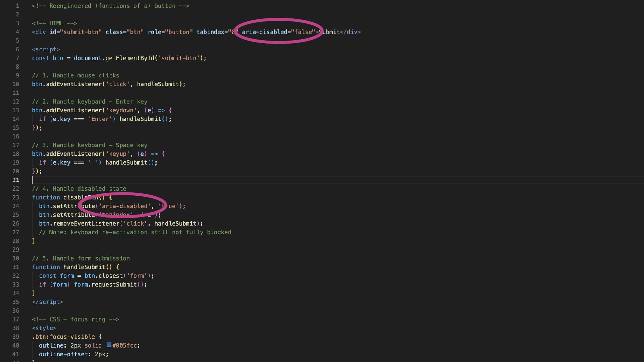644x362 pixels.
Task: Click the opening style tag
Action: 44,328
